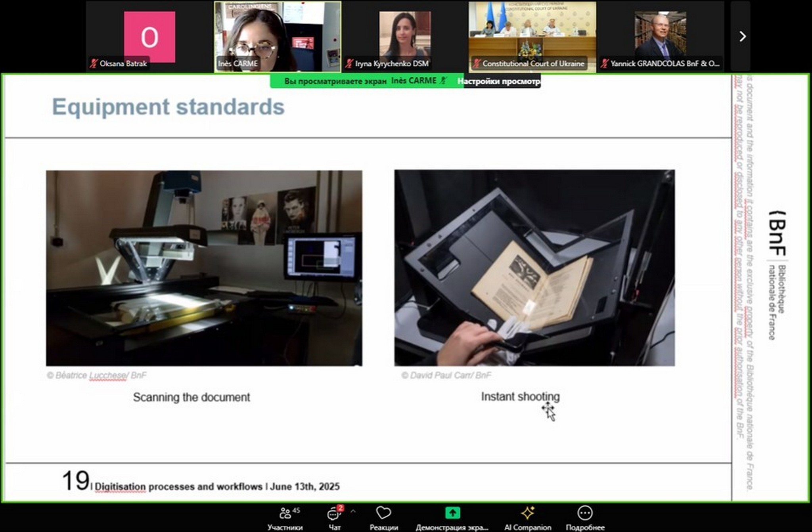Select Oksana Batrak participant tile
The image size is (812, 532).
coord(149,36)
